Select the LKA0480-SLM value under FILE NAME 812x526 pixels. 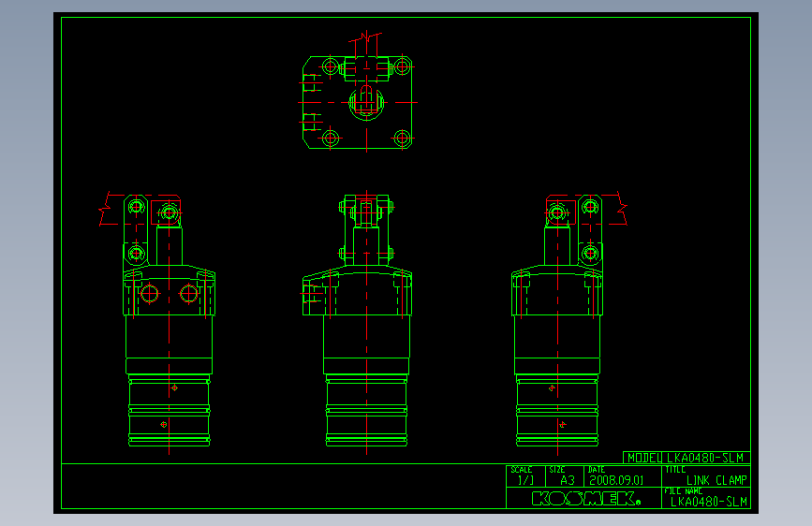[x=709, y=502]
